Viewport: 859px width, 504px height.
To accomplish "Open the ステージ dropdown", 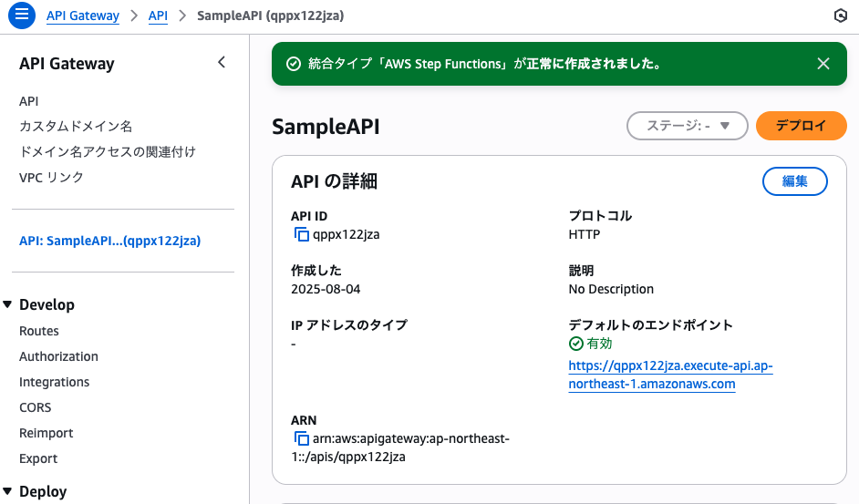I will coord(687,126).
